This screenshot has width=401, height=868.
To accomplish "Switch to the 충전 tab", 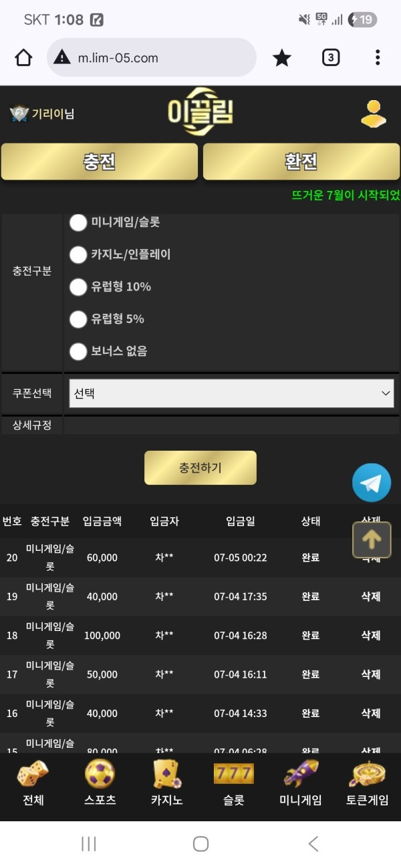I will [x=99, y=162].
